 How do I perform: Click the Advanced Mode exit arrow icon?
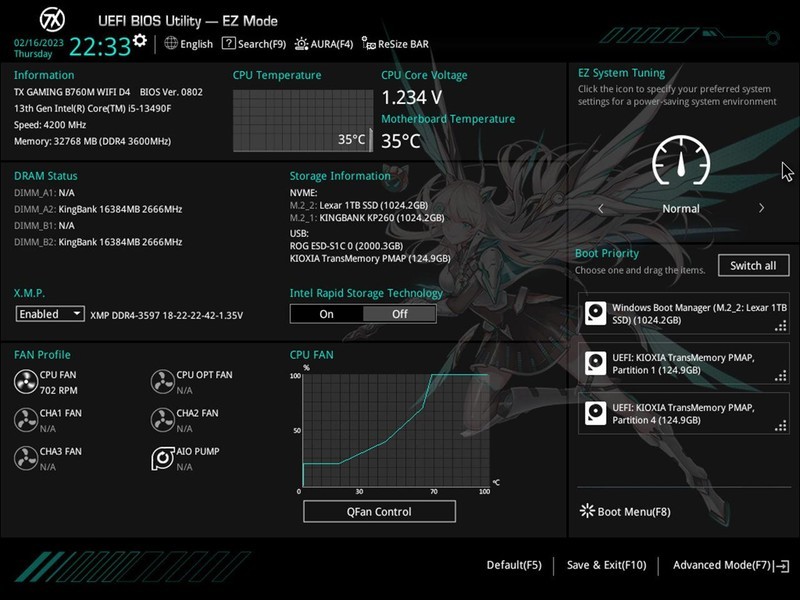click(782, 566)
